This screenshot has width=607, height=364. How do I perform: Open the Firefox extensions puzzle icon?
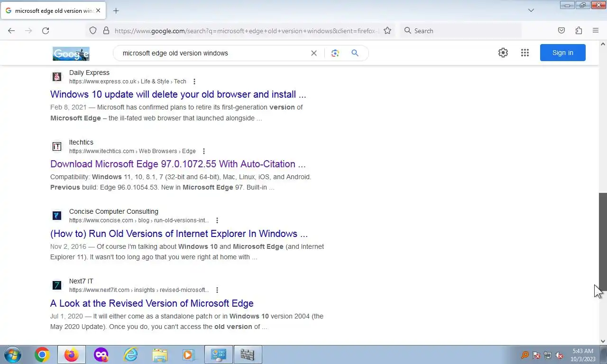click(x=579, y=30)
